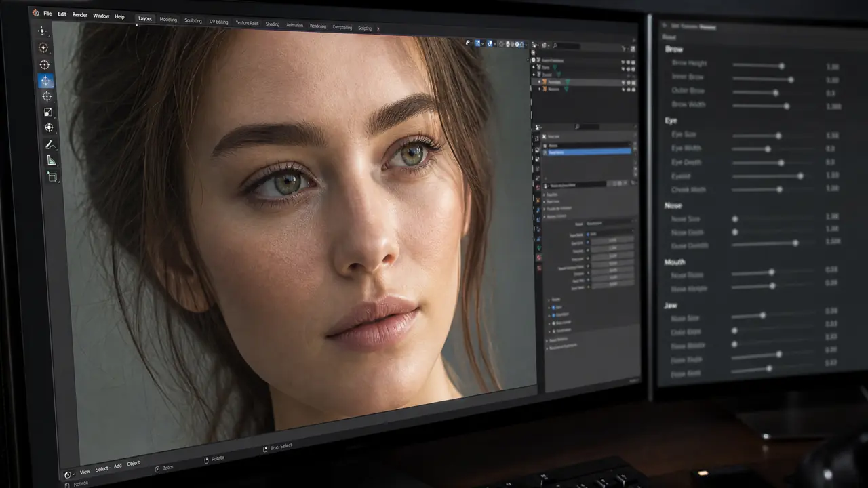Go to the Compositing workspace tab

(x=342, y=27)
